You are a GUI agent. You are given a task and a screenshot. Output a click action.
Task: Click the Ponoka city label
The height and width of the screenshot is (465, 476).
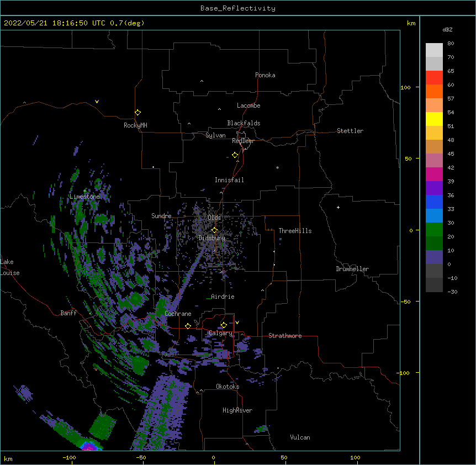265,75
